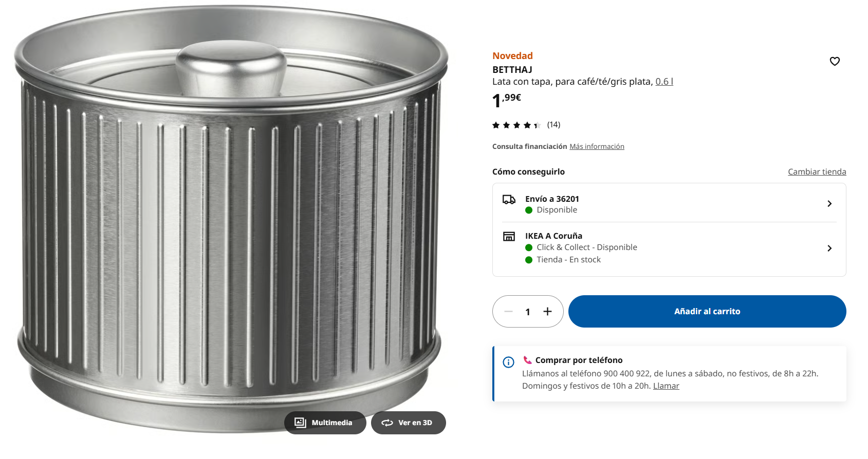This screenshot has width=868, height=459.
Task: Click the quantity input field
Action: point(528,312)
